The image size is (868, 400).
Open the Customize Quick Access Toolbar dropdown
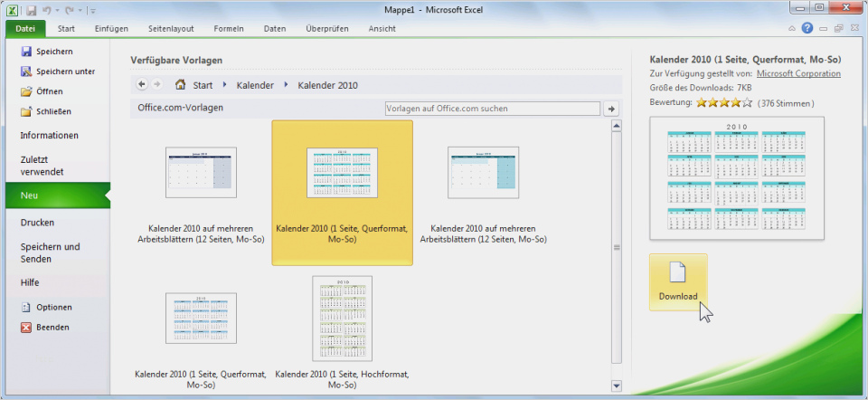click(x=92, y=11)
